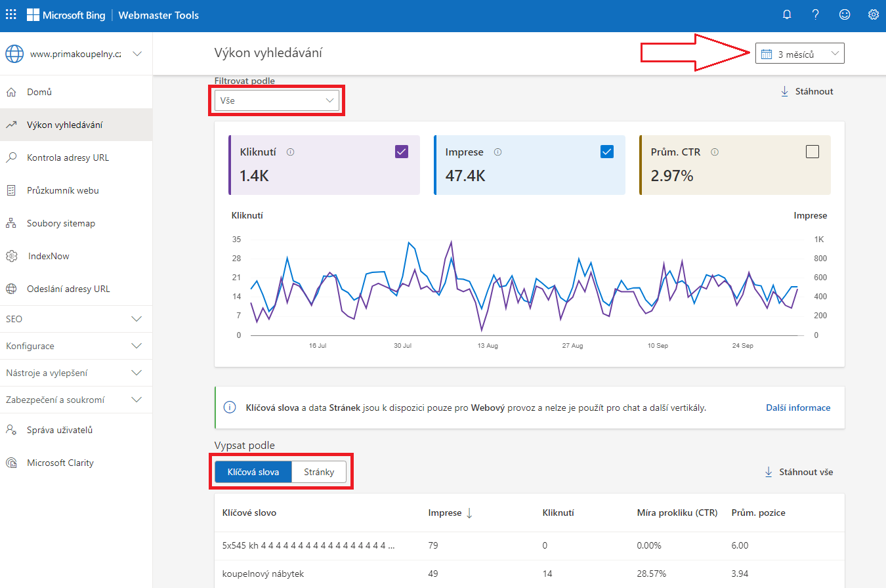The width and height of the screenshot is (886, 588).
Task: Open the 3 měsíců date range dropdown
Action: 800,54
